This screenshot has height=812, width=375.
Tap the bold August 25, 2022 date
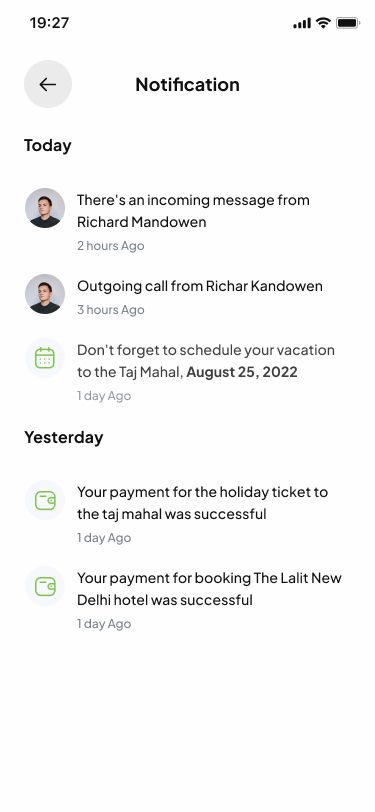pyautogui.click(x=242, y=372)
